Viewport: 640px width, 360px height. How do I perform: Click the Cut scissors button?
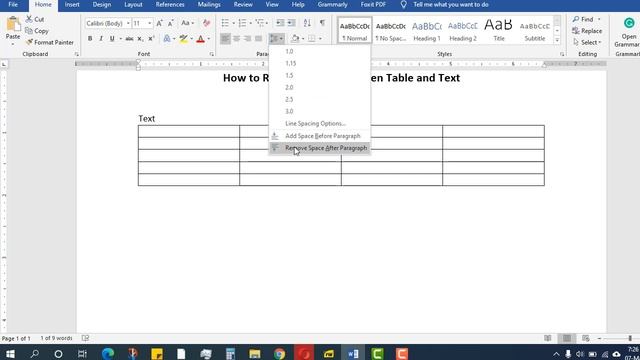35,19
